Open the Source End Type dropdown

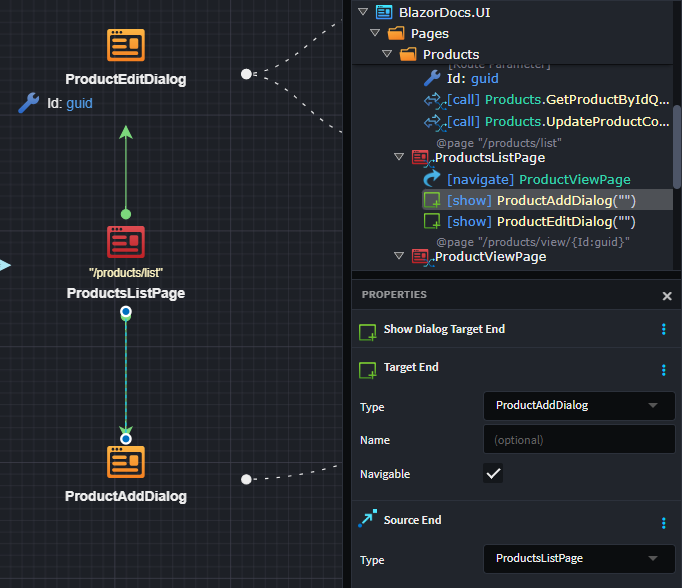(x=579, y=558)
